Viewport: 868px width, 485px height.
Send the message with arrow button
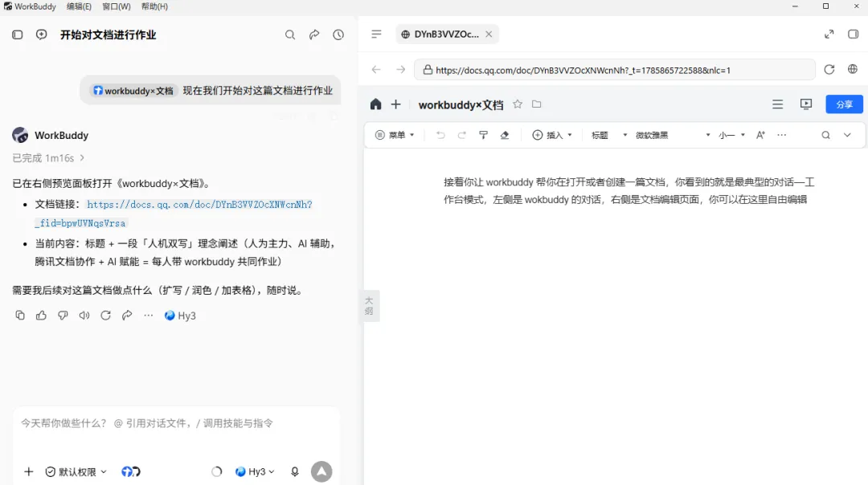click(x=321, y=471)
